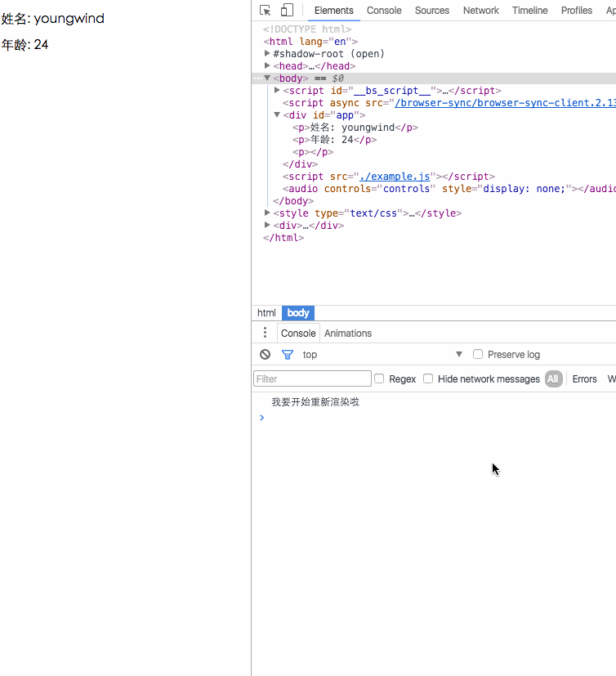
Task: Open the drawer three-dot menu
Action: click(265, 333)
